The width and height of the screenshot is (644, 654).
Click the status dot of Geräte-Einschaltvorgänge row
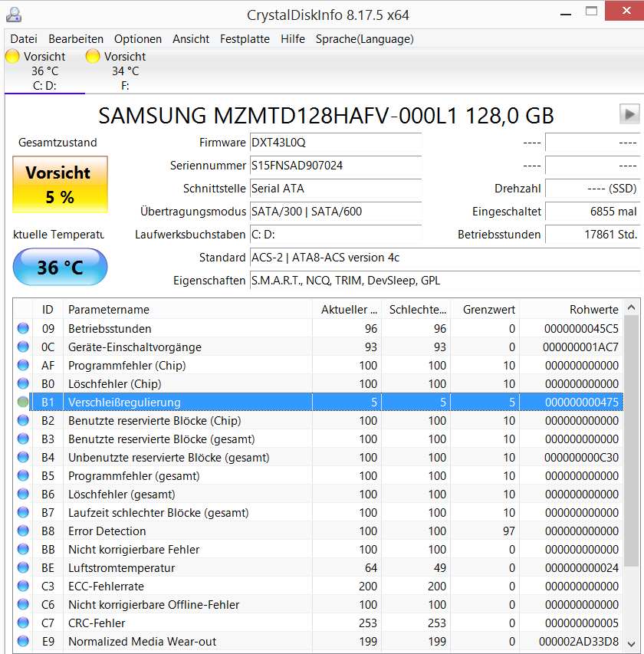(x=23, y=347)
